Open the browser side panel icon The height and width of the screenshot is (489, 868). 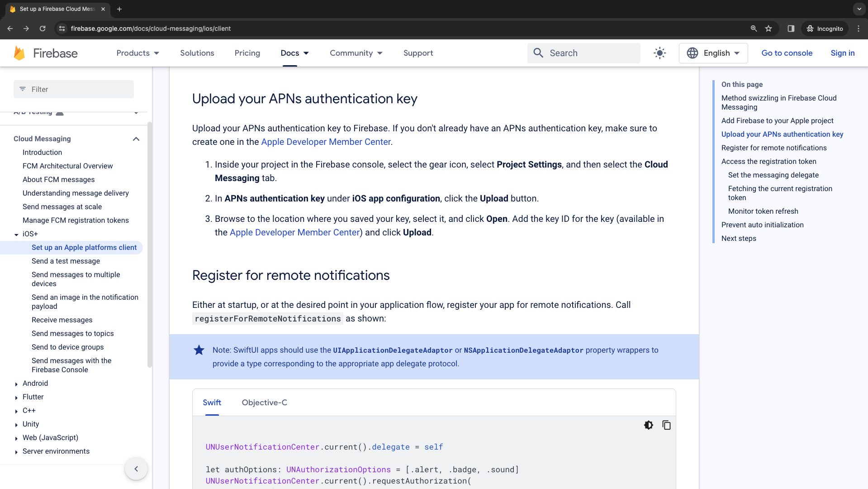pyautogui.click(x=791, y=29)
